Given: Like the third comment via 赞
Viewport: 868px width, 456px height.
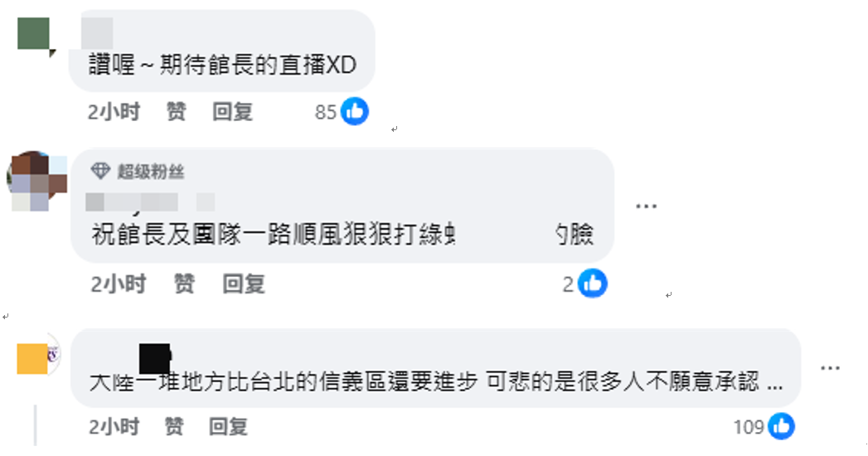Looking at the screenshot, I should [174, 427].
